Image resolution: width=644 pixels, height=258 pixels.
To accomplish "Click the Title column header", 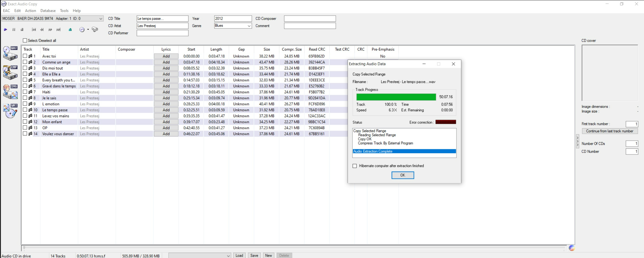I will click(x=59, y=49).
